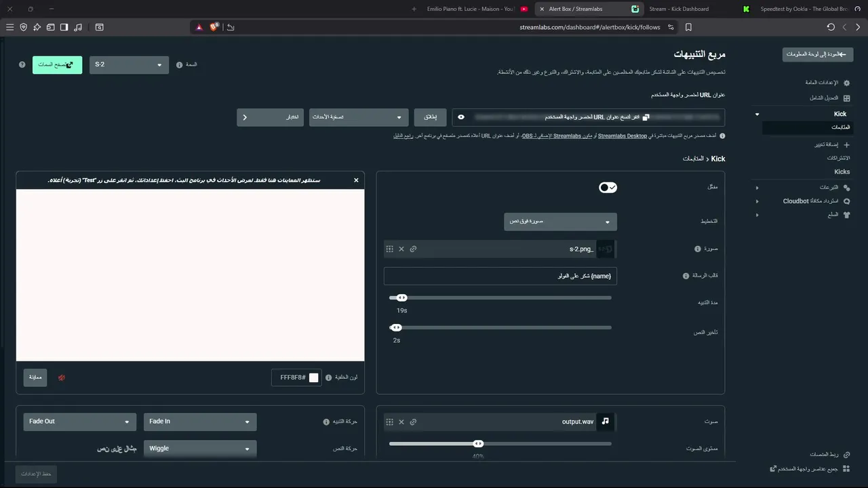Click the link icon in the output.wav row
868x488 pixels.
413,422
